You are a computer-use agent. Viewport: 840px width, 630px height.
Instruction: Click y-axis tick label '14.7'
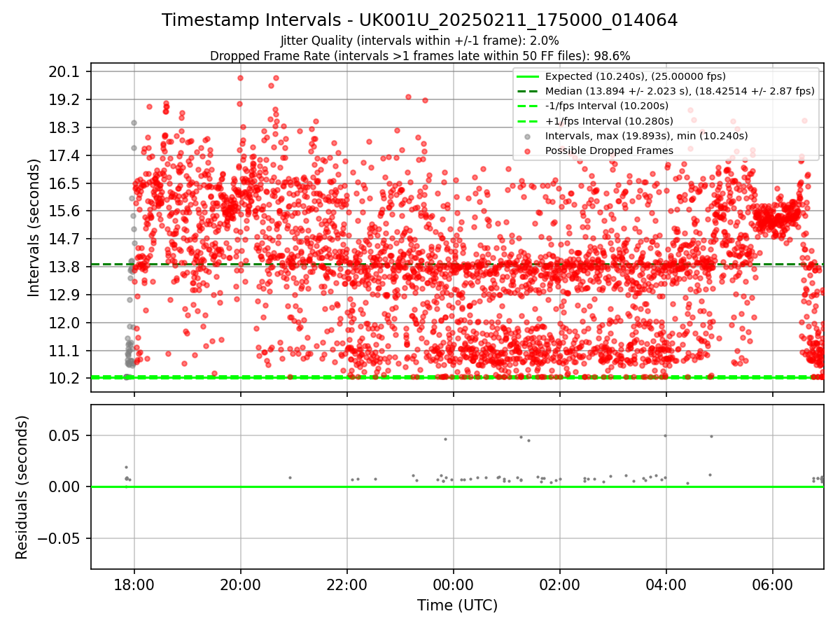coord(66,239)
